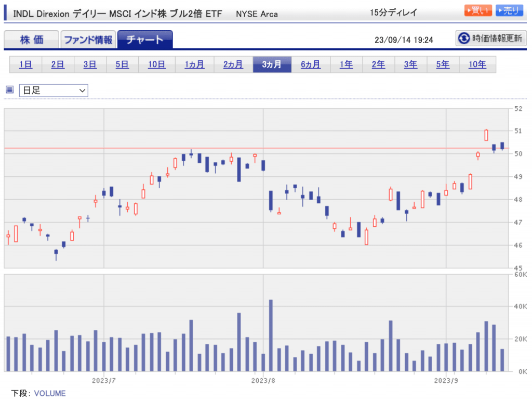
Task: Show the 3日 chart period
Action: click(90, 64)
